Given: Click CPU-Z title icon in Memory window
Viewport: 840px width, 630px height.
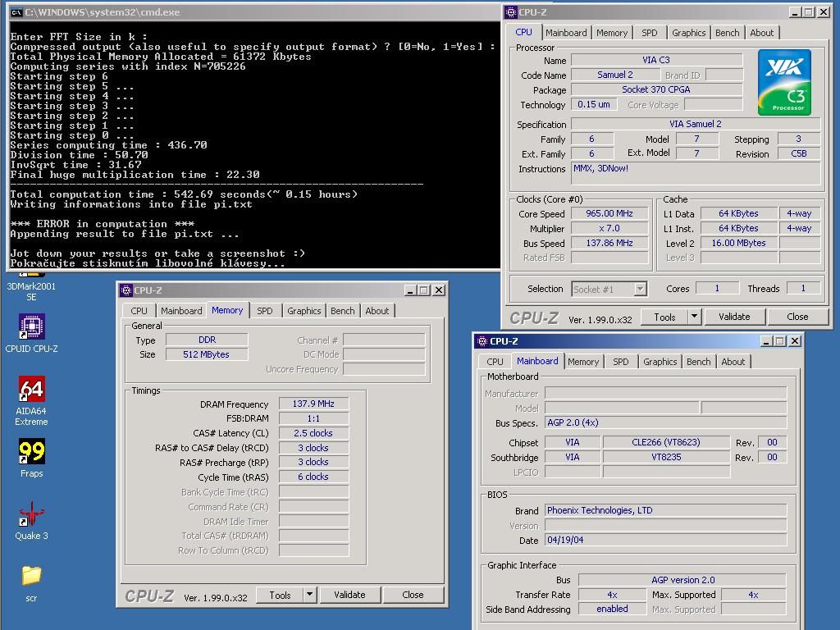Looking at the screenshot, I should click(x=126, y=290).
